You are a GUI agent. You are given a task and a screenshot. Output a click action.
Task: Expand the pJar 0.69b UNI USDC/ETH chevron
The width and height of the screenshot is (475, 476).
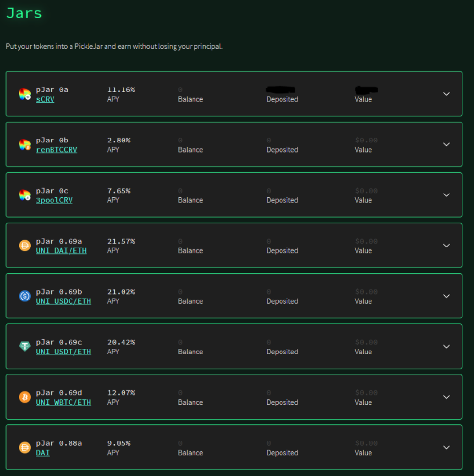pyautogui.click(x=446, y=296)
